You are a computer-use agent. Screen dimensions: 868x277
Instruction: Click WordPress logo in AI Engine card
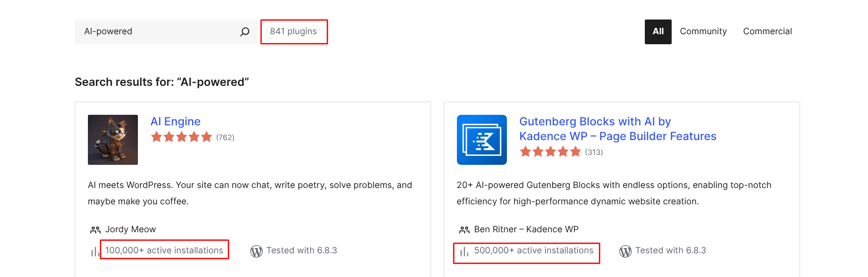256,251
